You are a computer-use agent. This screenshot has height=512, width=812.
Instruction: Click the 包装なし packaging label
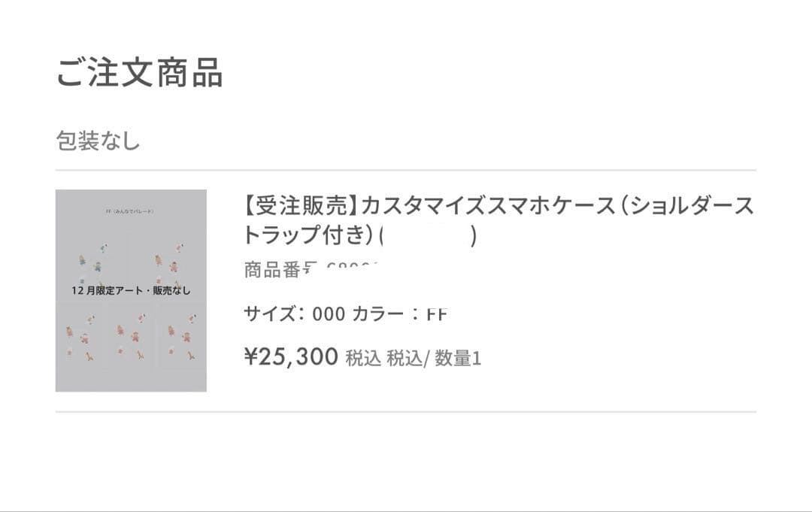click(x=98, y=141)
